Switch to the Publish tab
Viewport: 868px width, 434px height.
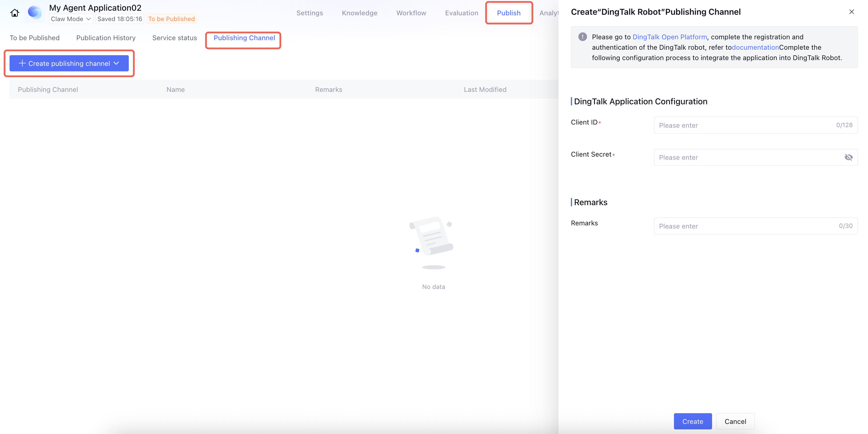click(508, 13)
